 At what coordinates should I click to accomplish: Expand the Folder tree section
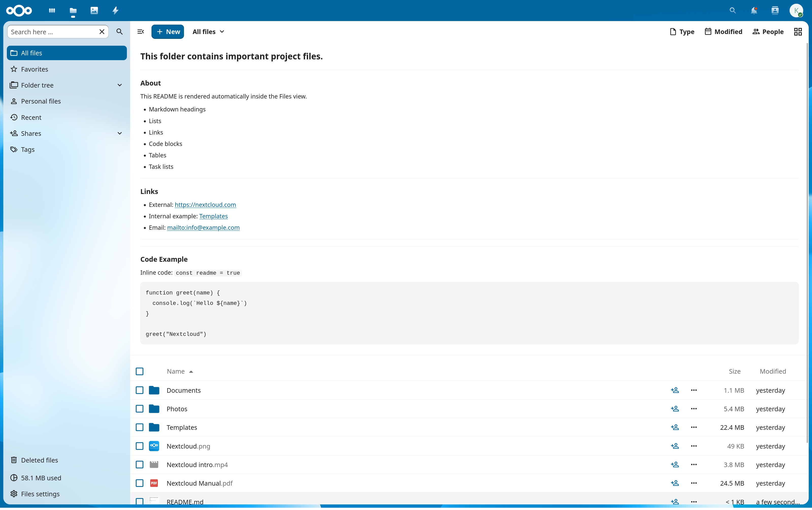[119, 85]
